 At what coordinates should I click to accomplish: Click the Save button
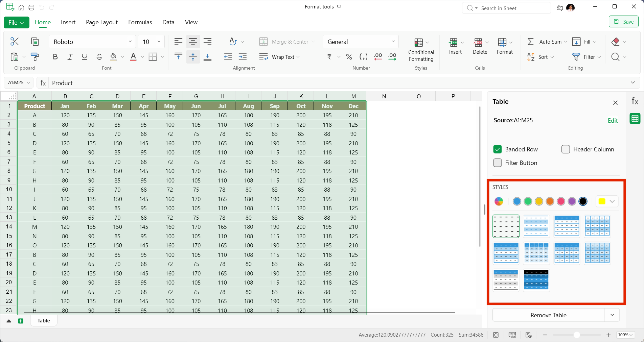point(623,22)
